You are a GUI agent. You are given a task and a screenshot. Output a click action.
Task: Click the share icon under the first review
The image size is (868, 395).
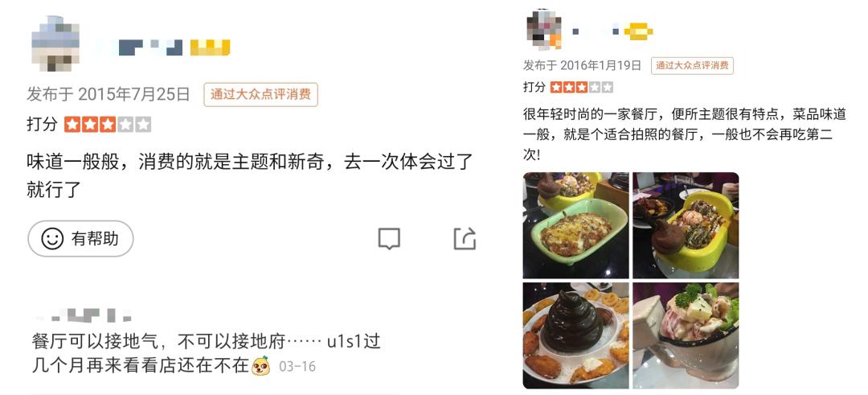tap(465, 238)
